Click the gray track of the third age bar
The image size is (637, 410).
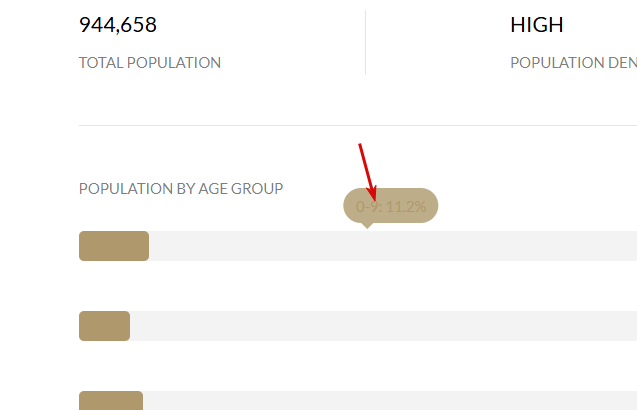tap(390, 401)
